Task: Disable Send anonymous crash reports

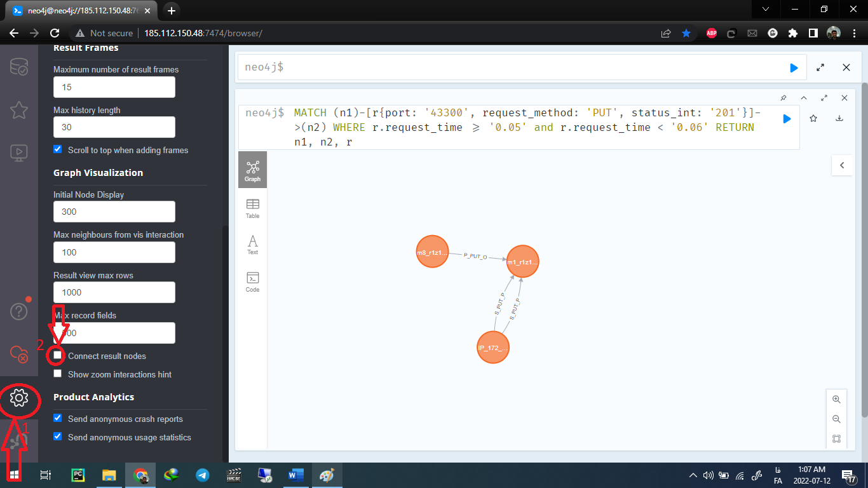Action: pyautogui.click(x=58, y=419)
